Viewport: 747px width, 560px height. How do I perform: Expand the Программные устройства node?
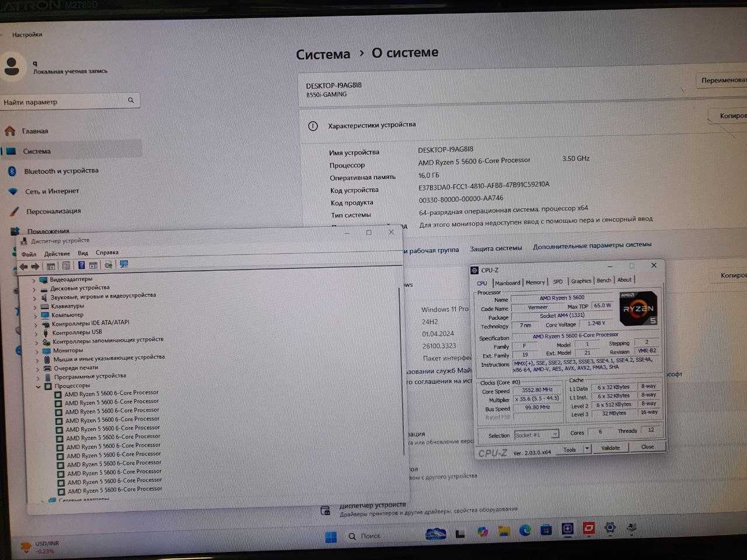38,378
